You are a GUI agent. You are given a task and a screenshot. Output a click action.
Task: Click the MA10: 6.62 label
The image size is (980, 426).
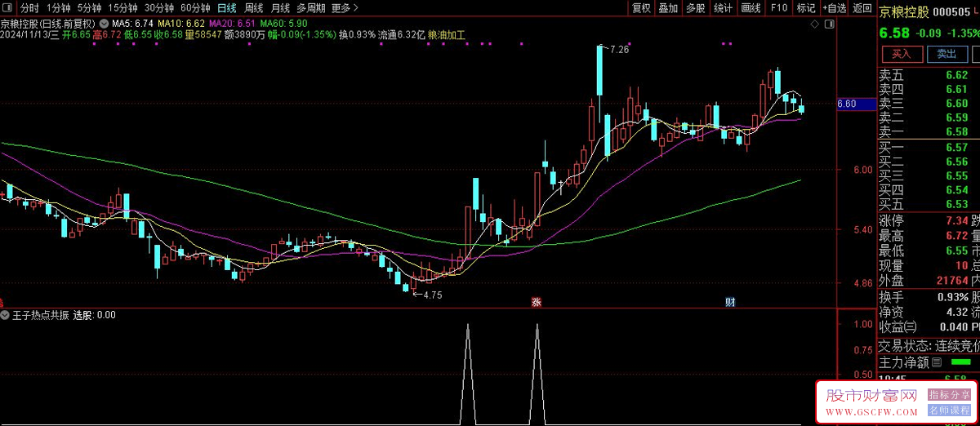click(x=180, y=24)
